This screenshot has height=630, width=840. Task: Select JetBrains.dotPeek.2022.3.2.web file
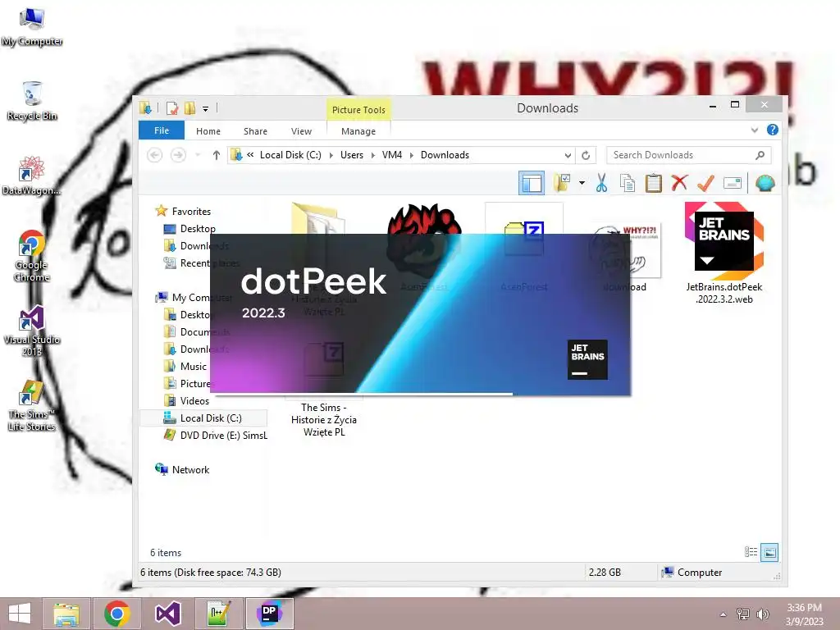click(724, 253)
